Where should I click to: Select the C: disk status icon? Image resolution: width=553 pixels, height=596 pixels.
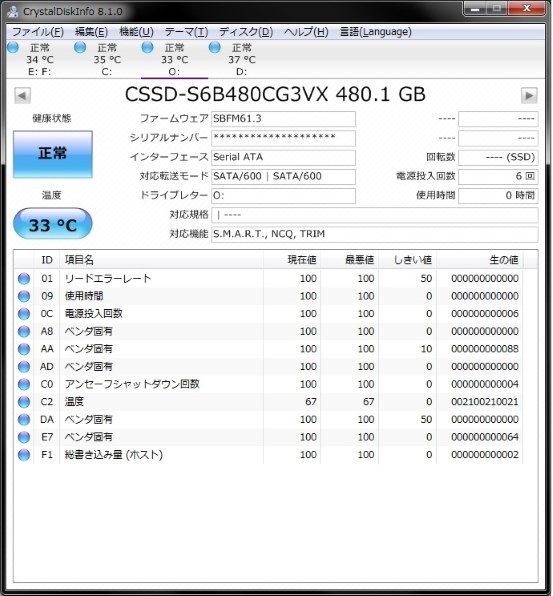[x=80, y=48]
